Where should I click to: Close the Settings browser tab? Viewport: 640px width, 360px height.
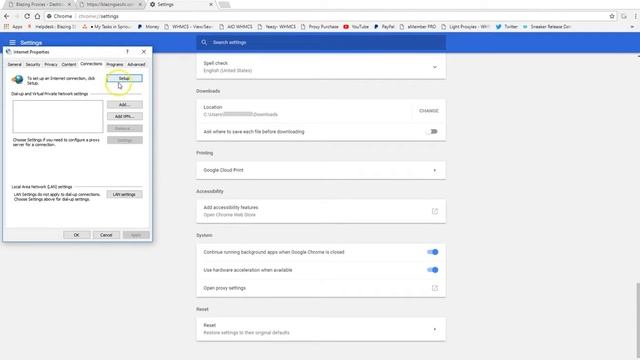211,4
